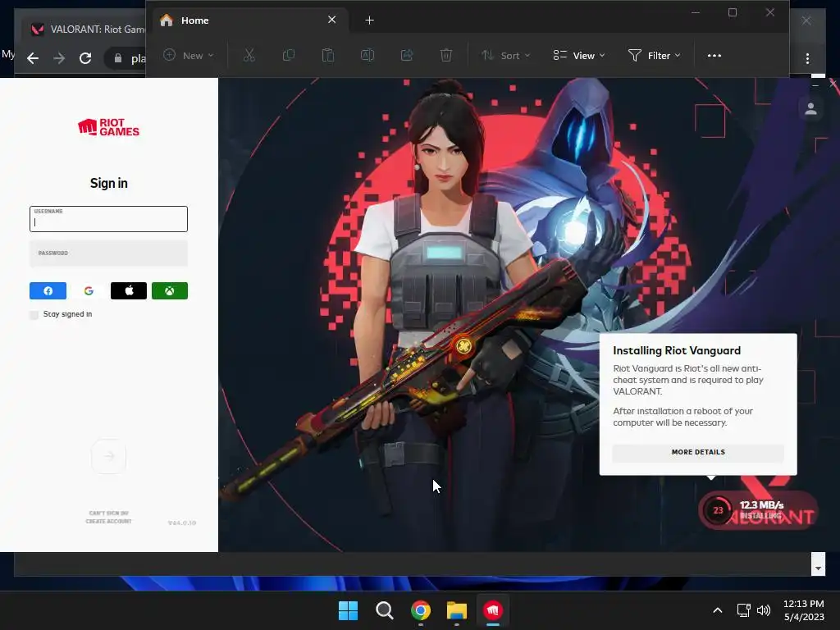
Task: Open Can't sign in link
Action: [x=109, y=514]
